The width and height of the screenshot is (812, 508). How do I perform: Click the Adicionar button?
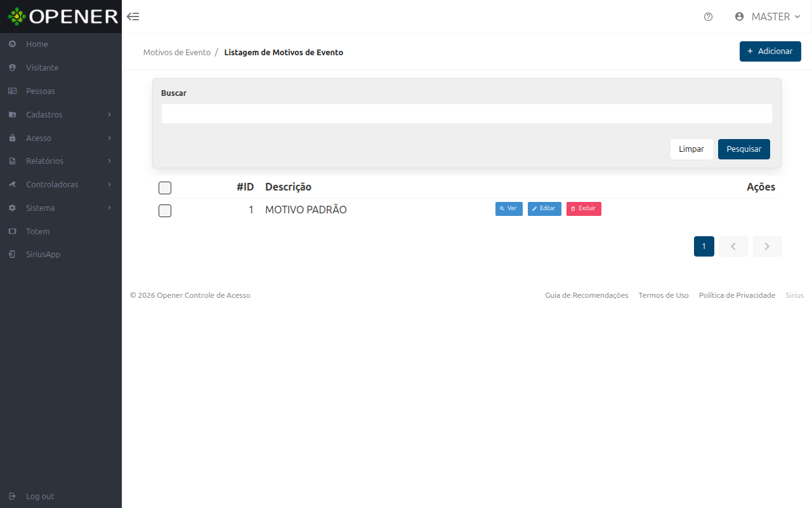[x=770, y=51]
